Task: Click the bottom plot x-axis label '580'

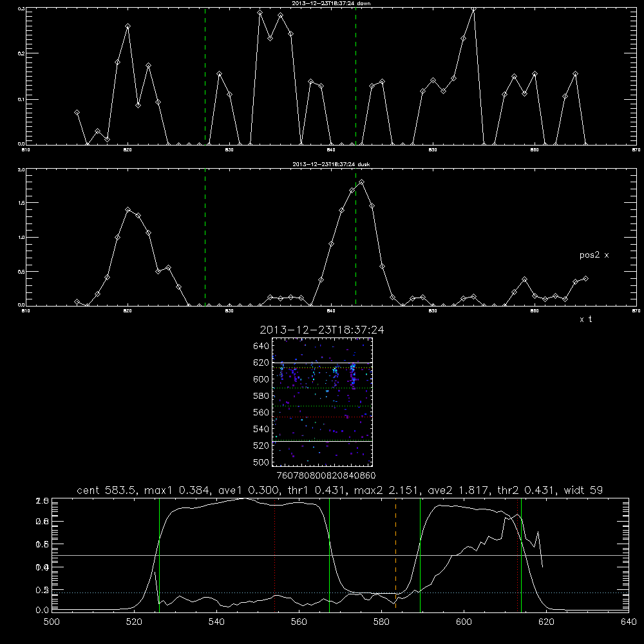Action: (381, 622)
